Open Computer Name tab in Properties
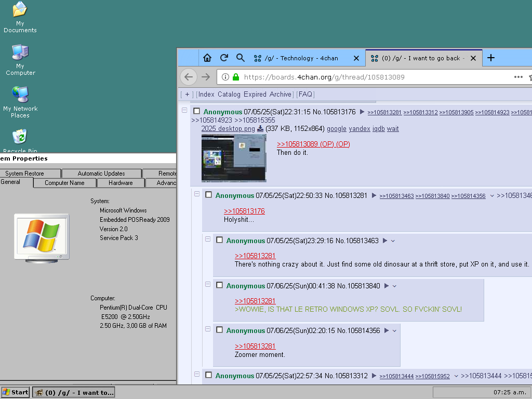Viewport: 532px width, 399px height. [64, 183]
